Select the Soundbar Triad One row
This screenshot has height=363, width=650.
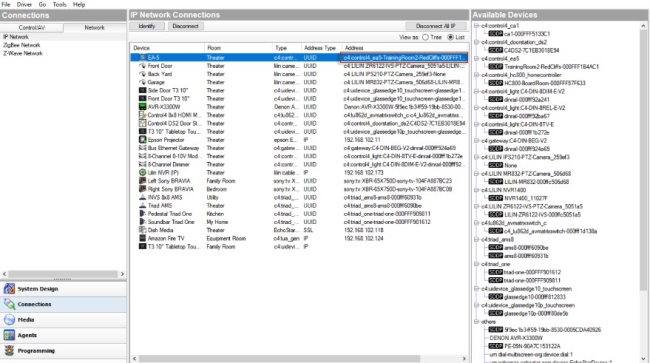point(299,222)
